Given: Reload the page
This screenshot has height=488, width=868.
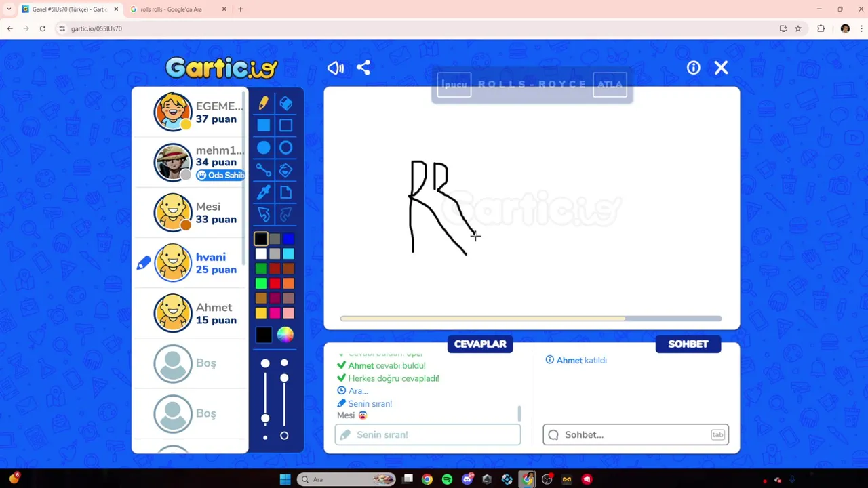Looking at the screenshot, I should (42, 28).
